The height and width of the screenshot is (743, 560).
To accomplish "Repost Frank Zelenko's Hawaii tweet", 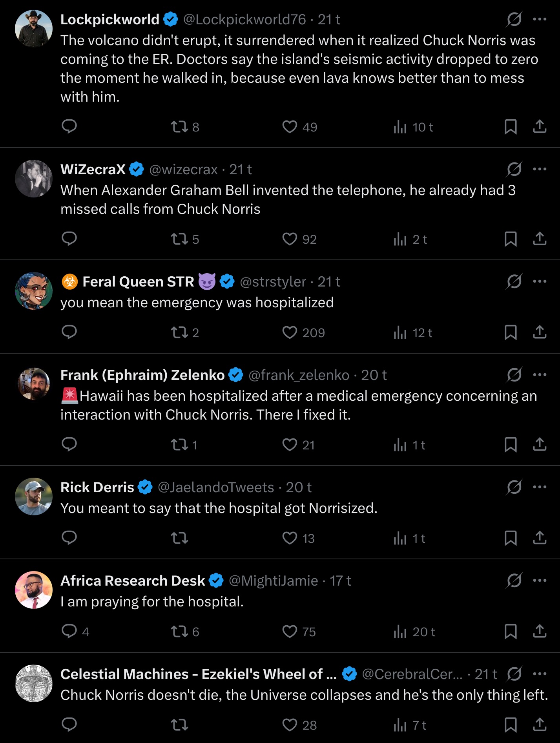I will [180, 445].
